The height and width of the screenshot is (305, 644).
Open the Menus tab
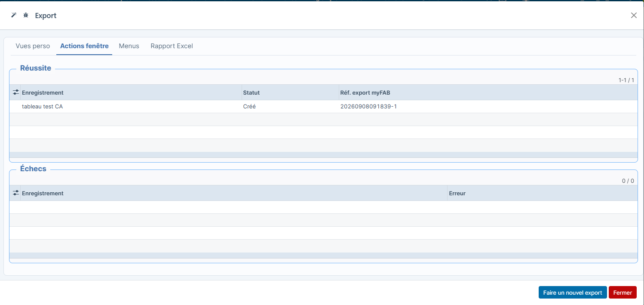click(129, 46)
